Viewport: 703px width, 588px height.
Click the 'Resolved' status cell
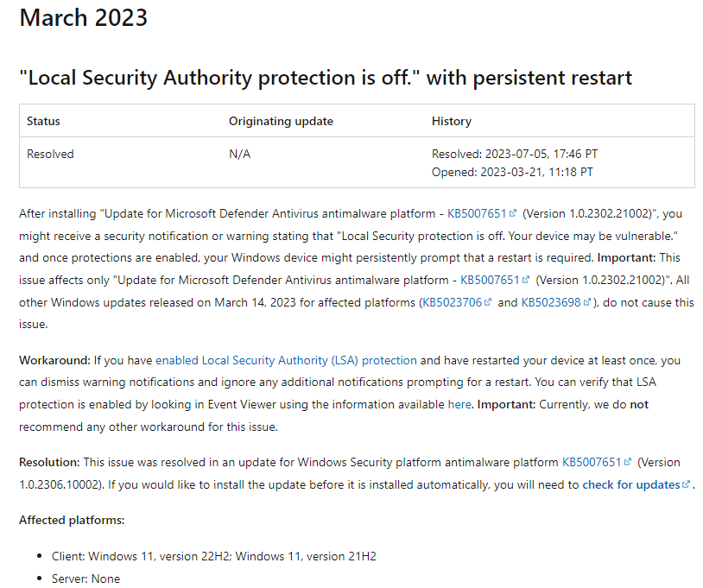click(x=50, y=155)
